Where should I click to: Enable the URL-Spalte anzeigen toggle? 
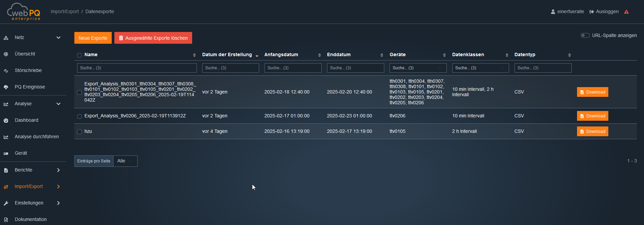585,35
